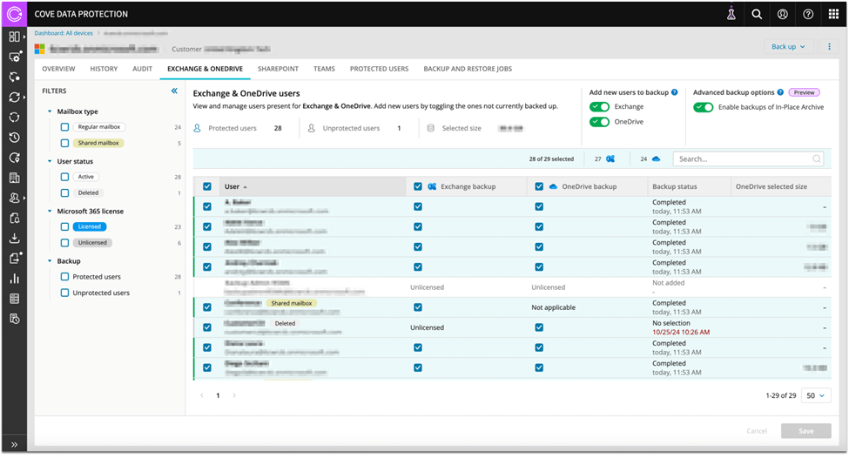Viewport: 849px width, 456px height.
Task: Click the search magnifier icon in top bar
Action: coord(757,15)
